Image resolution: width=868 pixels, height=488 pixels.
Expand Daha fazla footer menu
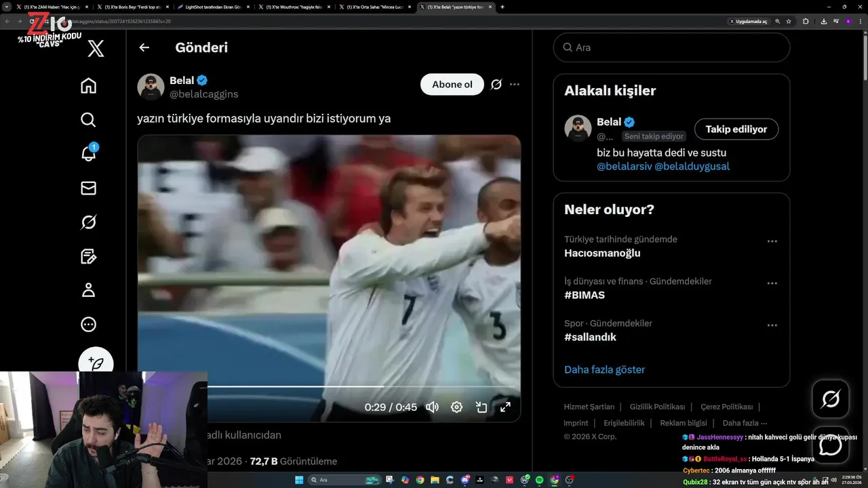[745, 423]
